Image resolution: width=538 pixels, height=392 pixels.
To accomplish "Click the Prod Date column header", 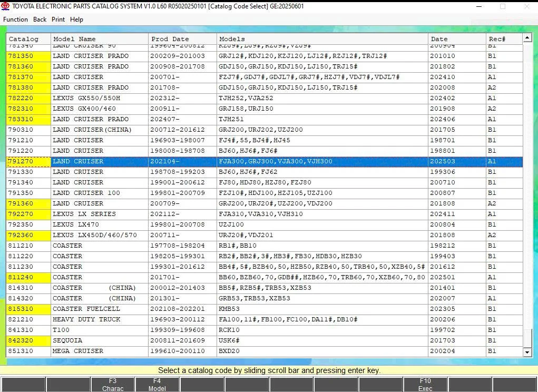I will click(x=182, y=39).
